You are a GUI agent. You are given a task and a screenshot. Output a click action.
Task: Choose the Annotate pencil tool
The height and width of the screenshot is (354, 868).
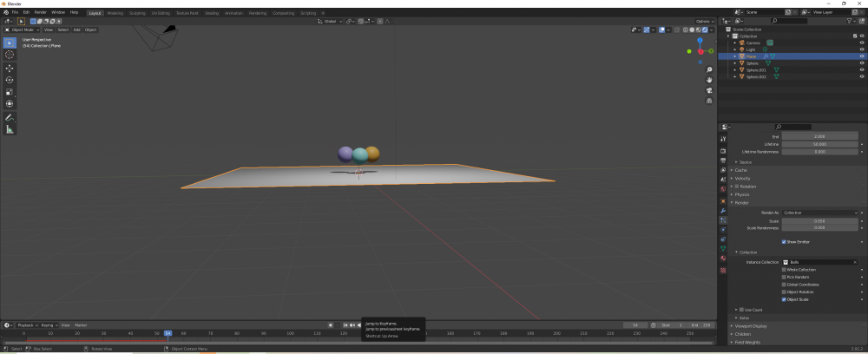[10, 116]
